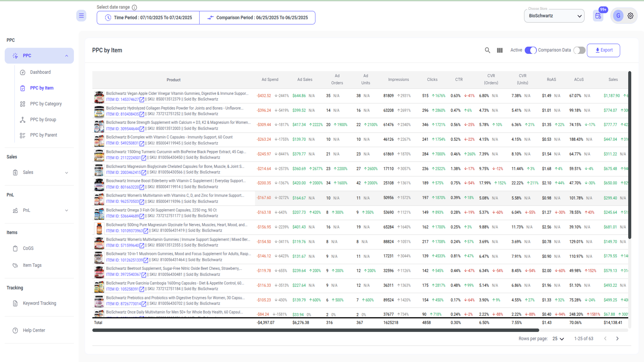The image size is (644, 362).
Task: Click the RoAS column header
Action: pyautogui.click(x=551, y=80)
